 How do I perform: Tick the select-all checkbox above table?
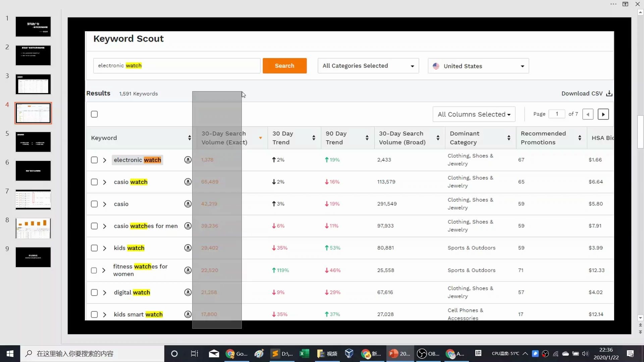(94, 114)
